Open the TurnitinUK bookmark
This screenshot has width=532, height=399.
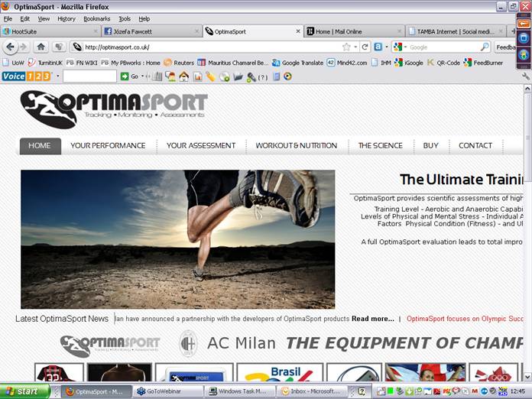coord(45,63)
